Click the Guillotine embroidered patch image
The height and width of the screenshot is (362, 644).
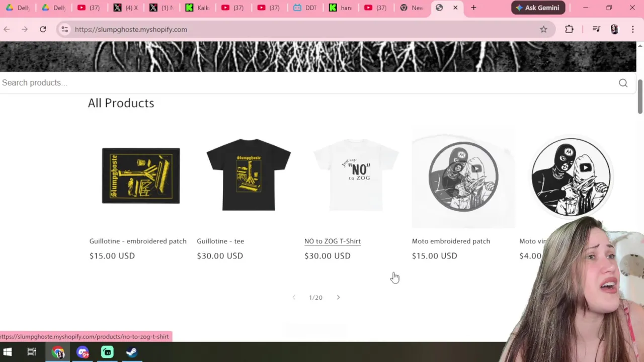(x=141, y=175)
